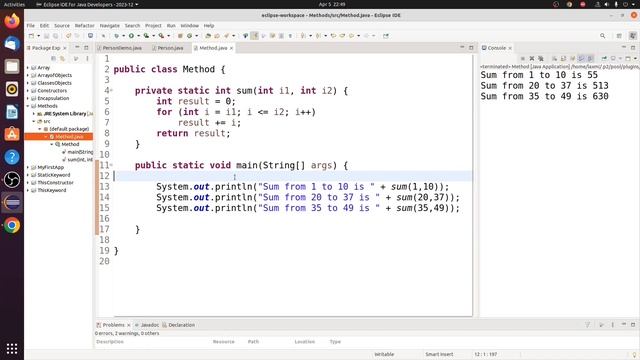
Task: Run the program with the green Run icon
Action: click(x=131, y=36)
